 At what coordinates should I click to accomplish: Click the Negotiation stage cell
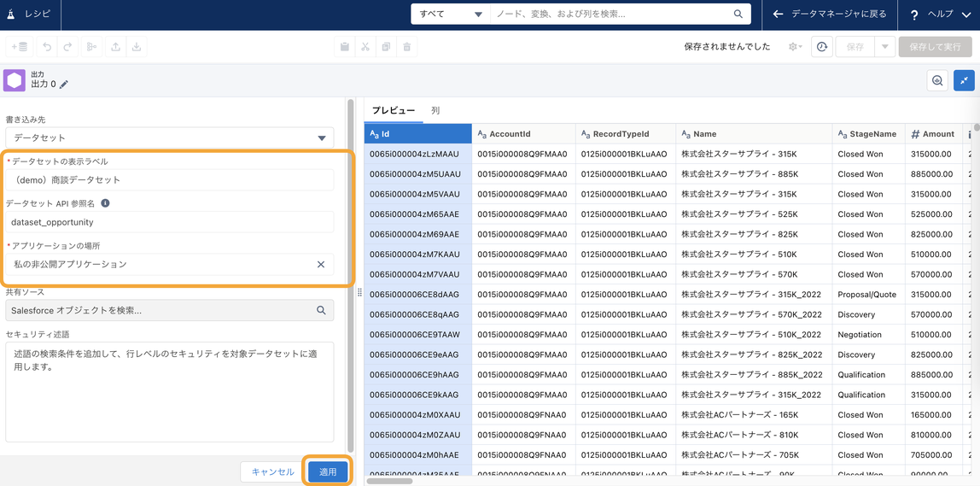tap(869, 335)
